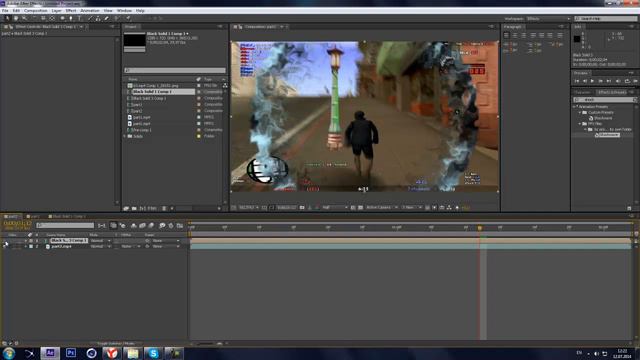Open the Workspace dropdown
This screenshot has height=360, width=640.
pos(548,19)
